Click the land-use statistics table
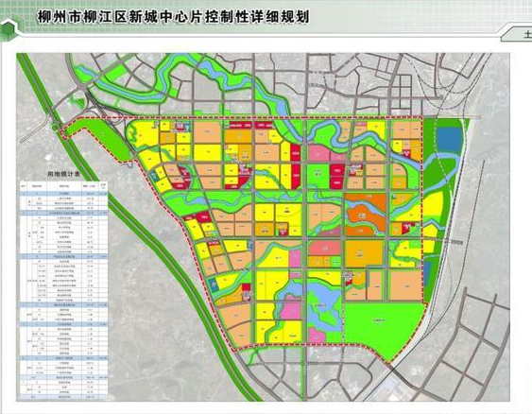The width and height of the screenshot is (532, 414). [64, 290]
